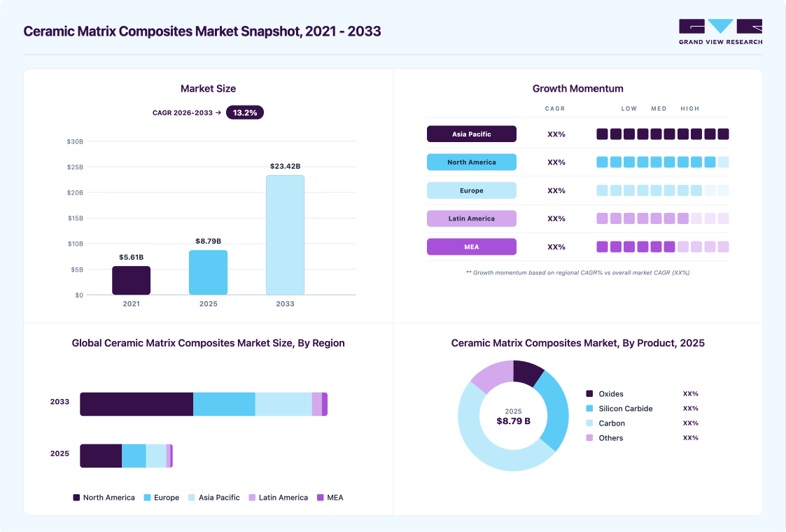786x532 pixels.
Task: Select the Latin America region label
Action: (x=471, y=218)
